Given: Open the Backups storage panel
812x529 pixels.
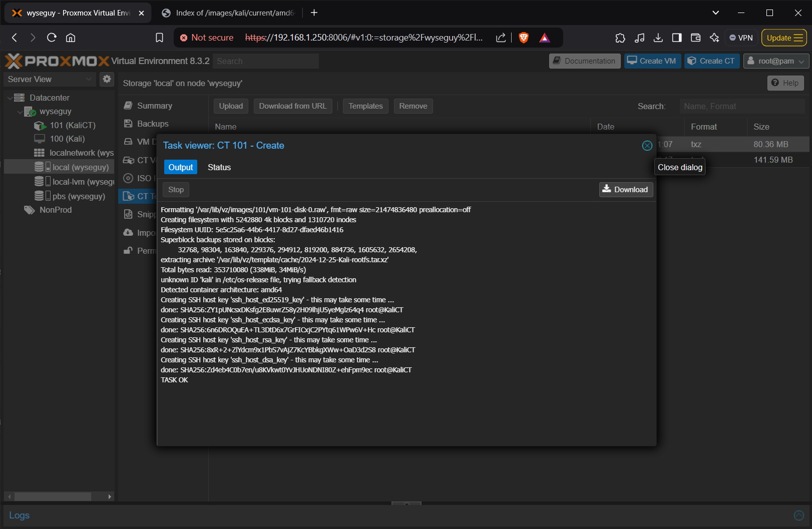Looking at the screenshot, I should point(153,124).
